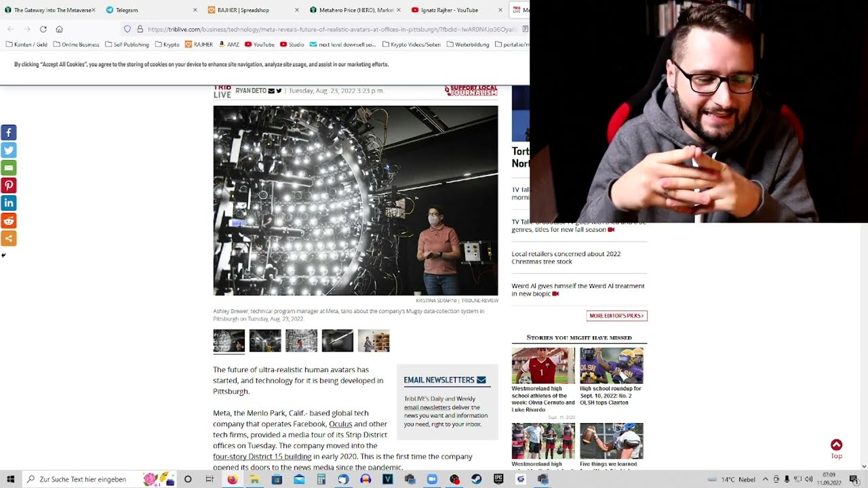Close the RAJHER Spreadshop tab
The image size is (868, 488).
(297, 10)
